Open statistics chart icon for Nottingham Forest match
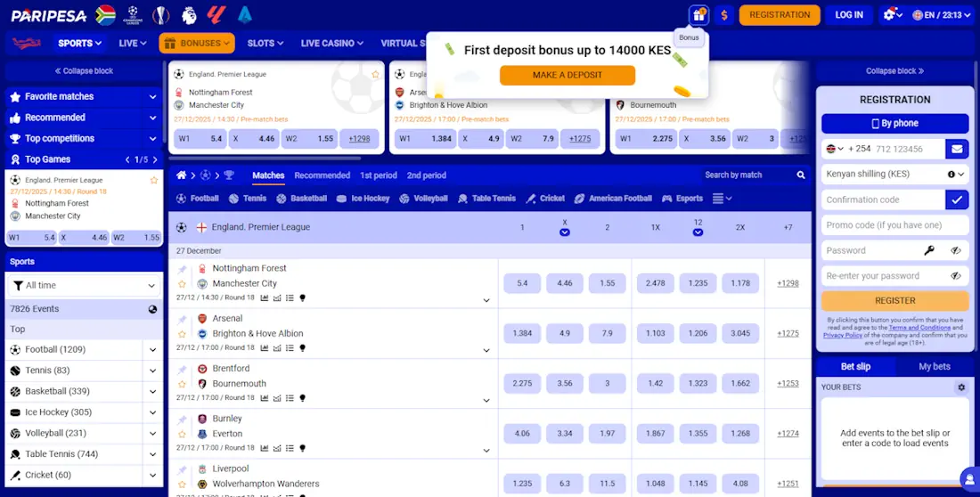 (265, 298)
